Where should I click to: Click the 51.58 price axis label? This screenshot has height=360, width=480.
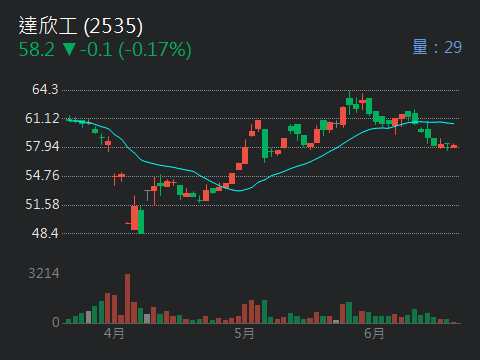[42, 204]
